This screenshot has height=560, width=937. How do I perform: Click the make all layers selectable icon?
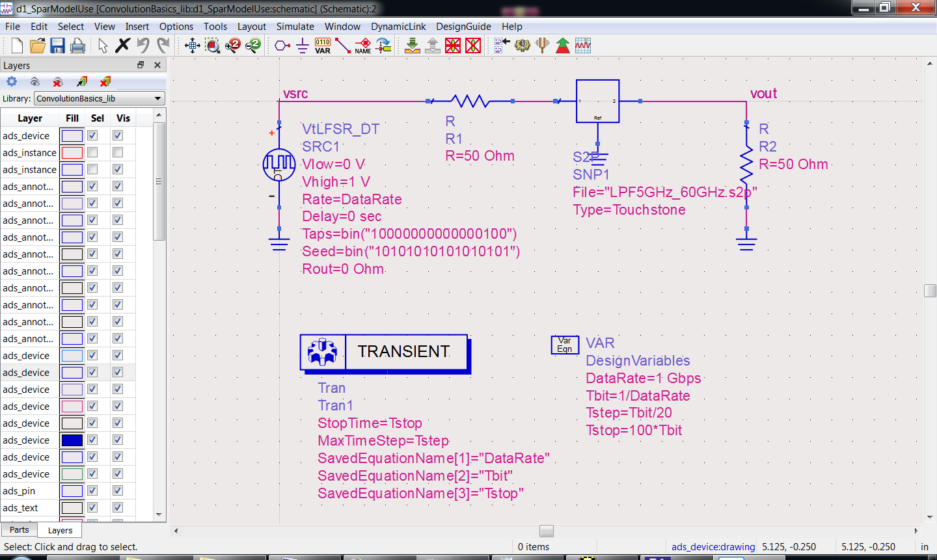[x=81, y=81]
